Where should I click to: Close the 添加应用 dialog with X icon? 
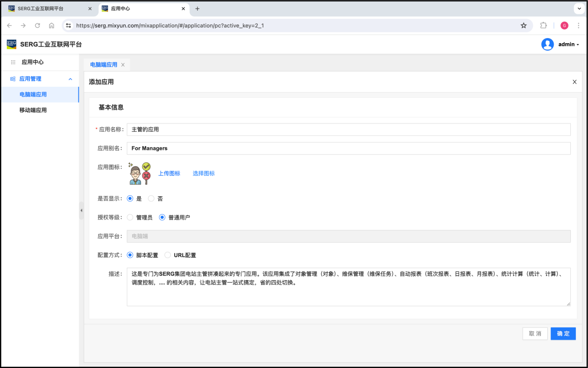[575, 82]
